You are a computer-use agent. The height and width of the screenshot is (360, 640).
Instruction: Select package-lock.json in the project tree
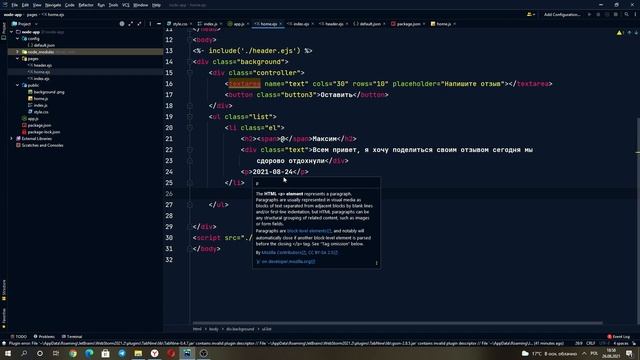coord(41,132)
